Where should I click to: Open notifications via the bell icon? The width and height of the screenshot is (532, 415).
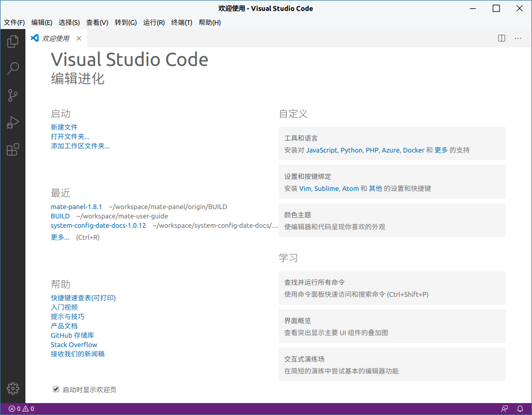pyautogui.click(x=520, y=409)
